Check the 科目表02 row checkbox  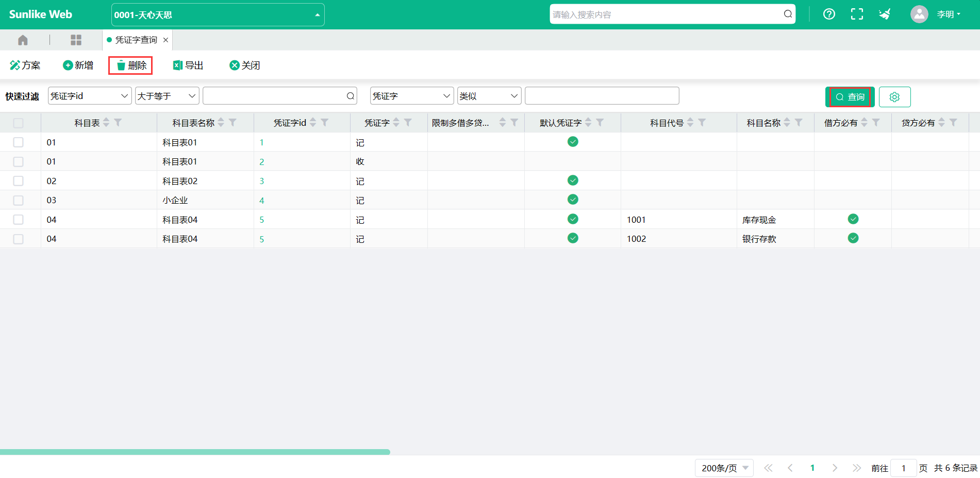click(19, 181)
